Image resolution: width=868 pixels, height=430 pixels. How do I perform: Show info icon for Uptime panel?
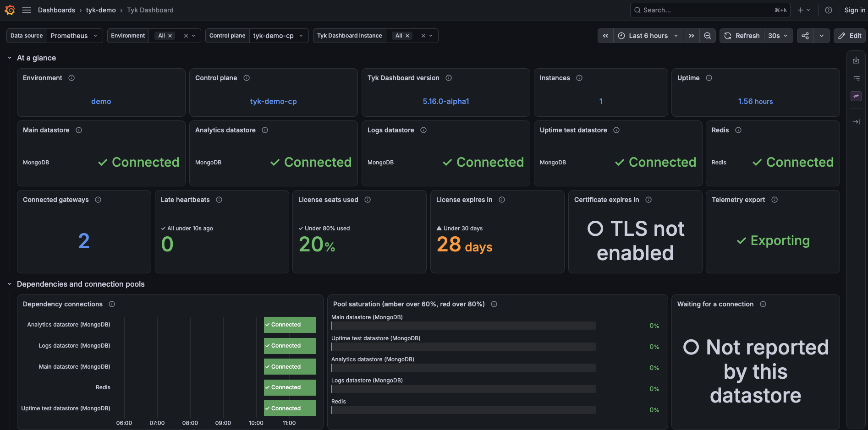point(709,78)
